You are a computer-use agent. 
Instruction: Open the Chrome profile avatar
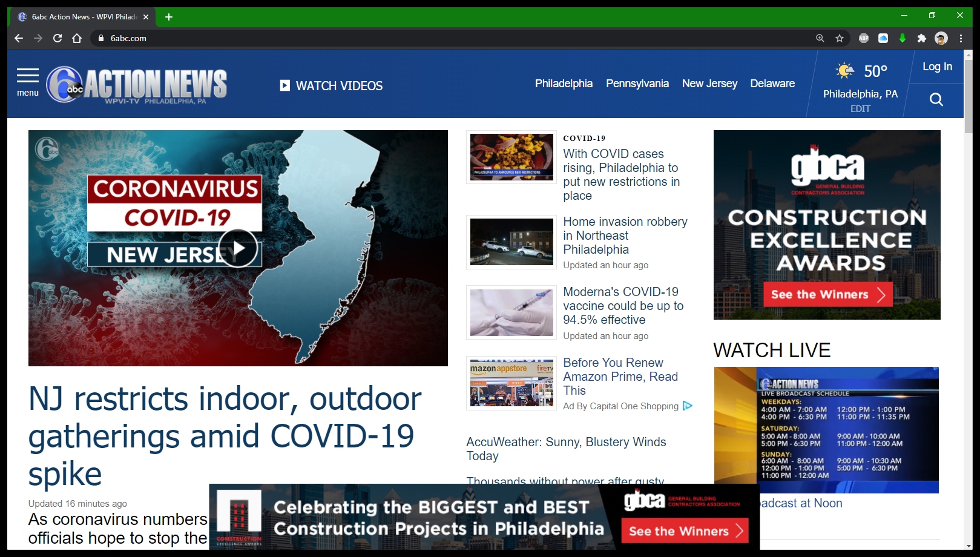pos(941,38)
